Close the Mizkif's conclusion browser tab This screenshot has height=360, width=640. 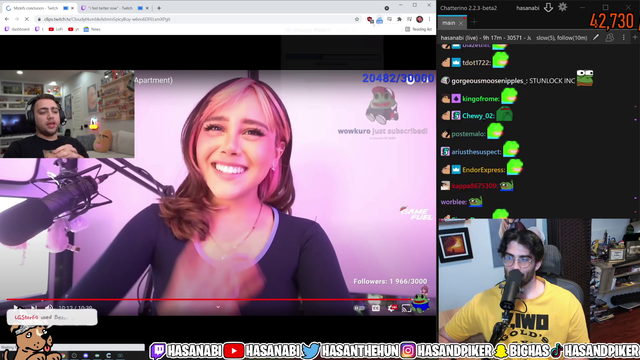(73, 8)
